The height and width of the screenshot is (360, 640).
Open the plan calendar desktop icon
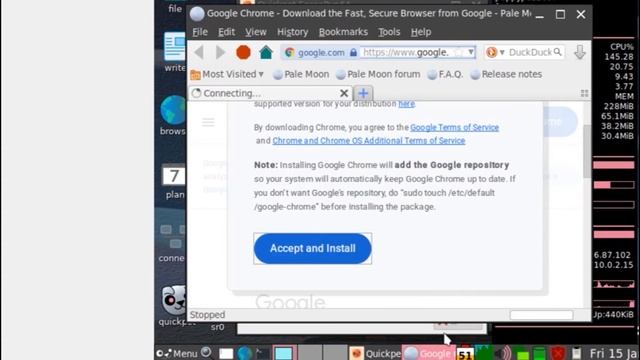tap(174, 182)
